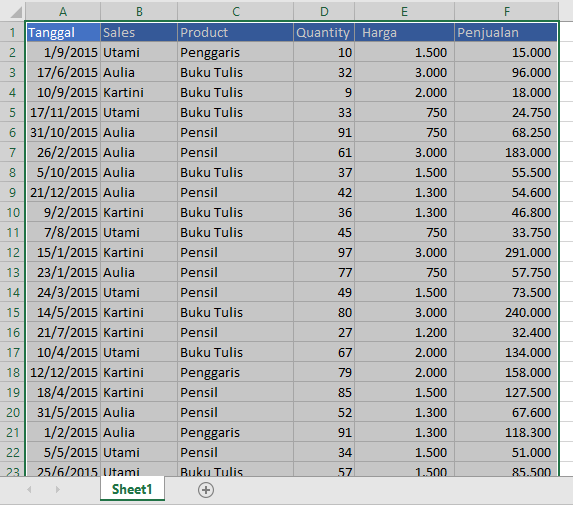This screenshot has width=573, height=505.
Task: Click Penjualan value 32.400
Action: tap(506, 333)
